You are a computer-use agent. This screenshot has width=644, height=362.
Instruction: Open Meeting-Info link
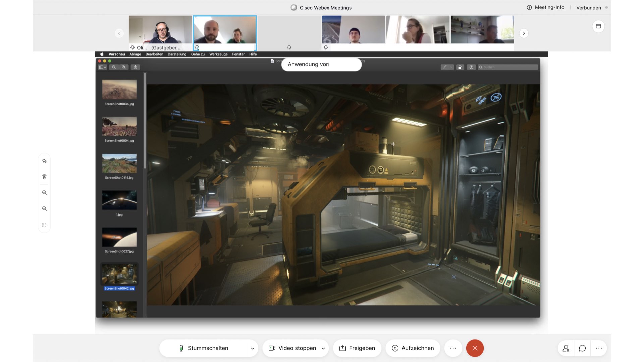549,7
